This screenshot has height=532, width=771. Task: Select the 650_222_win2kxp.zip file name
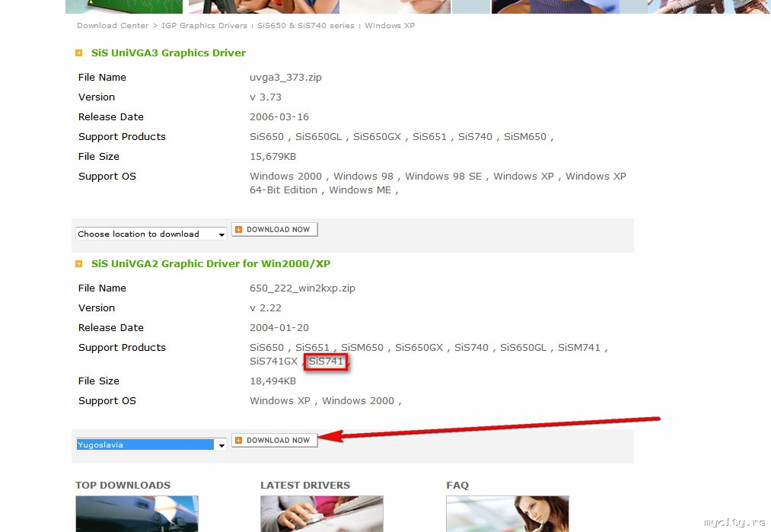click(302, 288)
